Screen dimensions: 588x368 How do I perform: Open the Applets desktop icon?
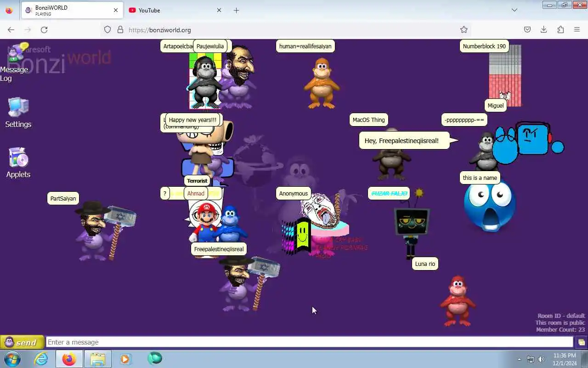[18, 163]
